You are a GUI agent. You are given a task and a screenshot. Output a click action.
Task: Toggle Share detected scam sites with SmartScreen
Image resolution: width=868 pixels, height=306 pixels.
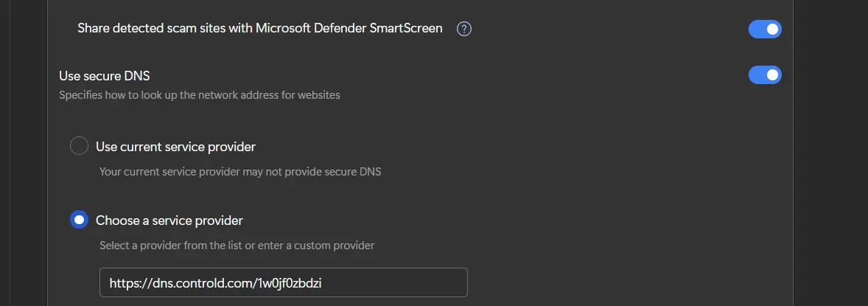[x=765, y=29]
